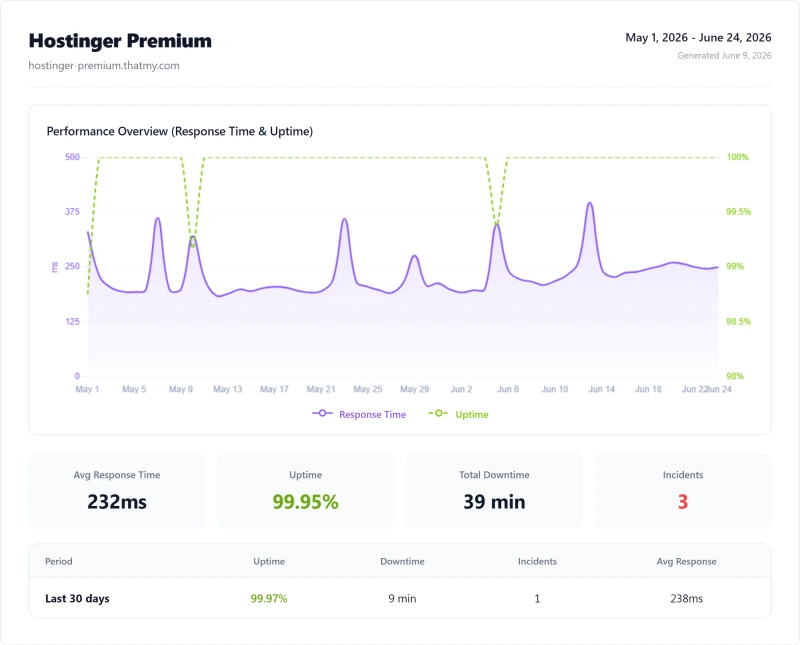
Task: Select the Last 30 days row label
Action: click(x=77, y=598)
